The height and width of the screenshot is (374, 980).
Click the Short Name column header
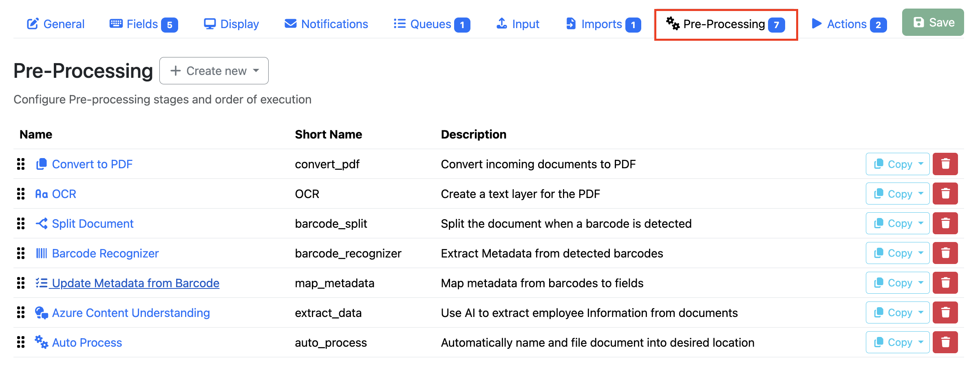click(x=328, y=134)
